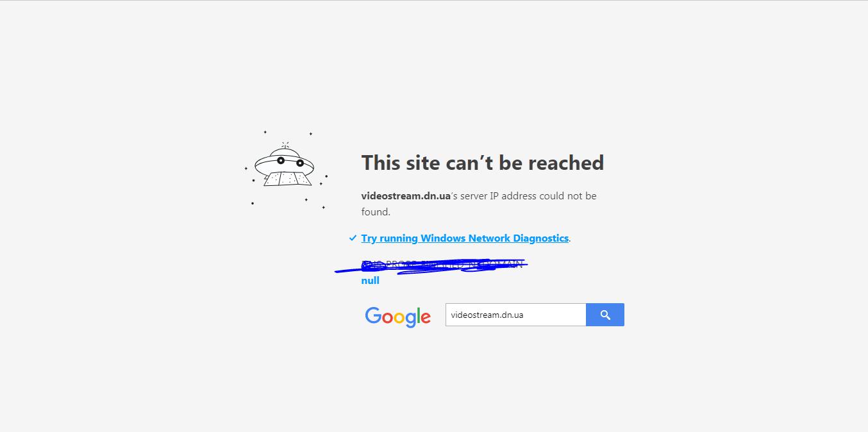Click the blue magnifier search button
This screenshot has width=868, height=432.
pos(605,315)
